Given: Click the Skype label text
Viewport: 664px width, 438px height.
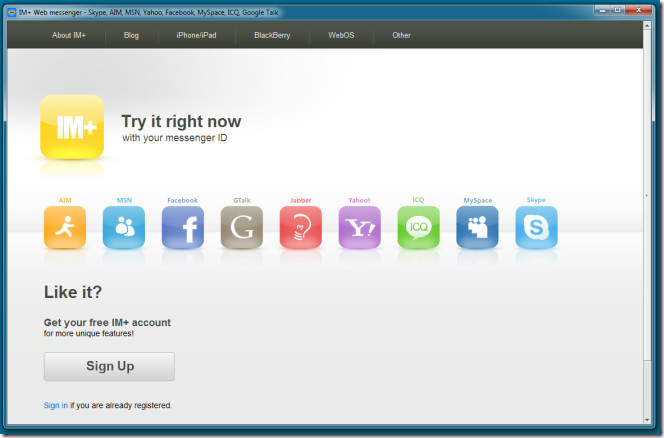Looking at the screenshot, I should click(536, 200).
